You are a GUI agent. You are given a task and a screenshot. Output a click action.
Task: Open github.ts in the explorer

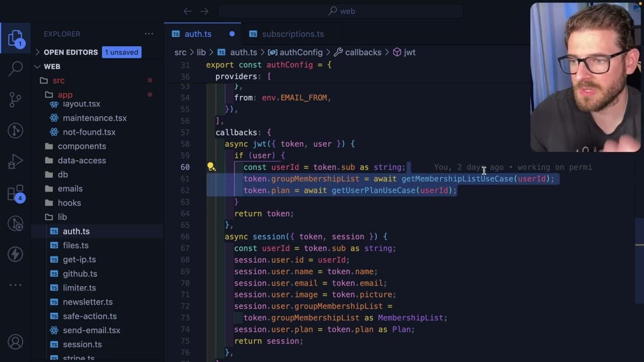tap(80, 274)
